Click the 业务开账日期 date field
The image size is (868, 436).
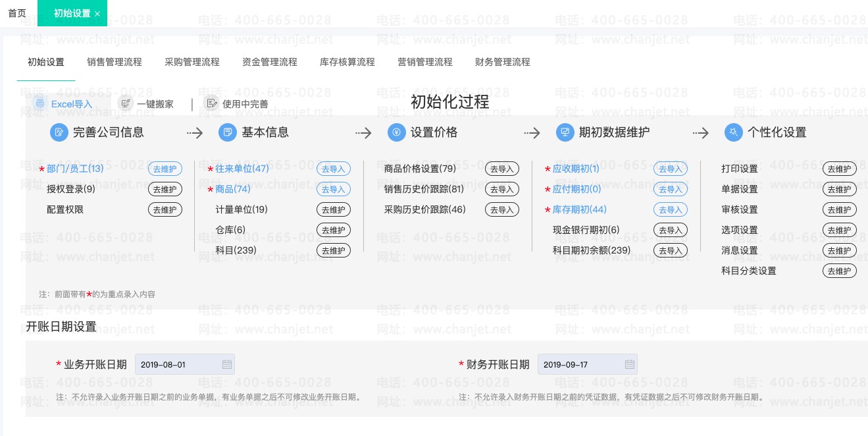click(185, 364)
